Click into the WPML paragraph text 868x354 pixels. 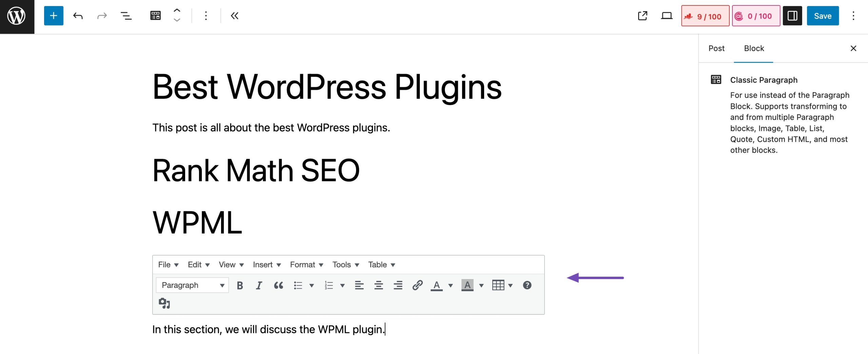(x=269, y=329)
